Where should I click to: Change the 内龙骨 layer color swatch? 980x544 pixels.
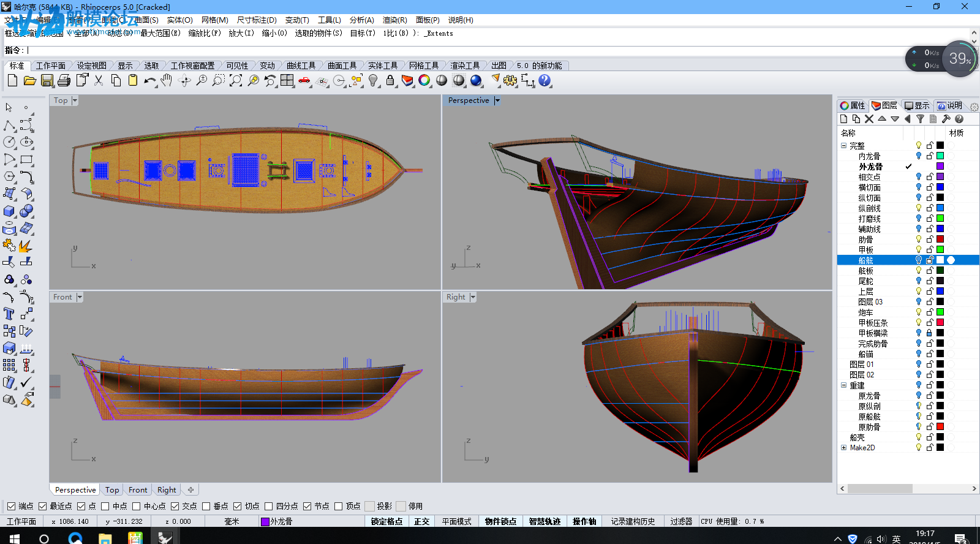point(940,156)
